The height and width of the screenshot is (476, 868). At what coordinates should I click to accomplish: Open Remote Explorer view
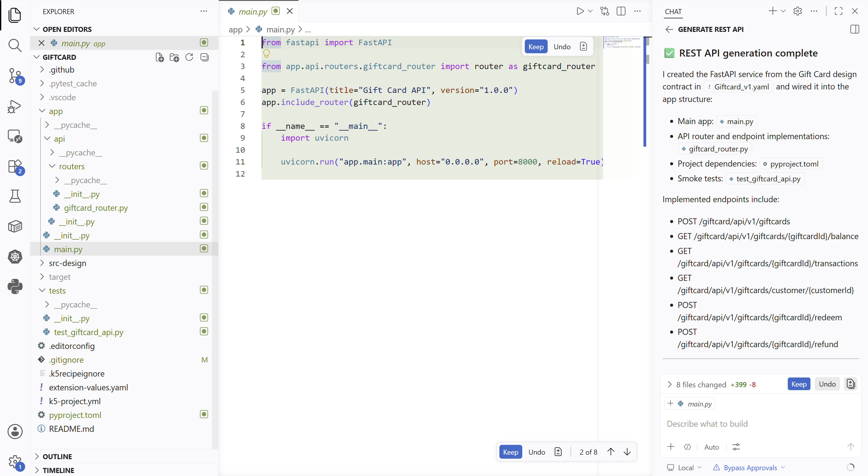pos(15,136)
